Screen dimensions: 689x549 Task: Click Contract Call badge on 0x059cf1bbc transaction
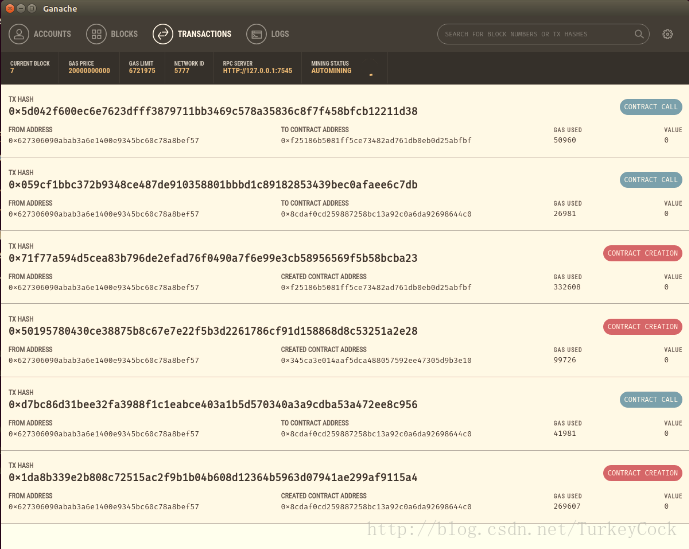click(650, 180)
